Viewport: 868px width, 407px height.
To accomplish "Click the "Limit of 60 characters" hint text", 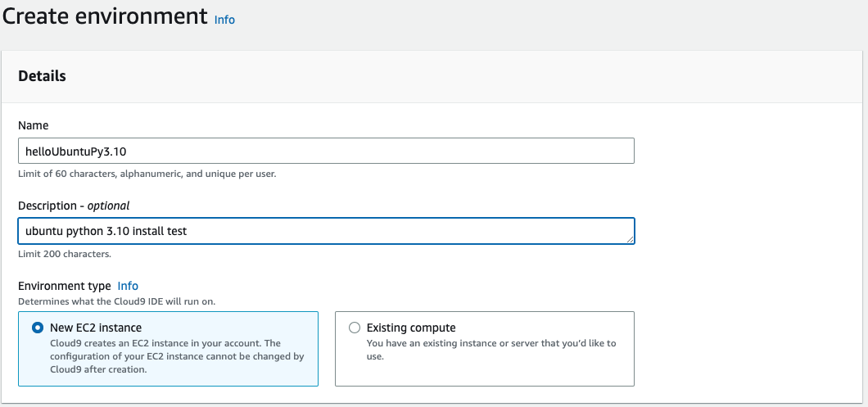I will (147, 174).
